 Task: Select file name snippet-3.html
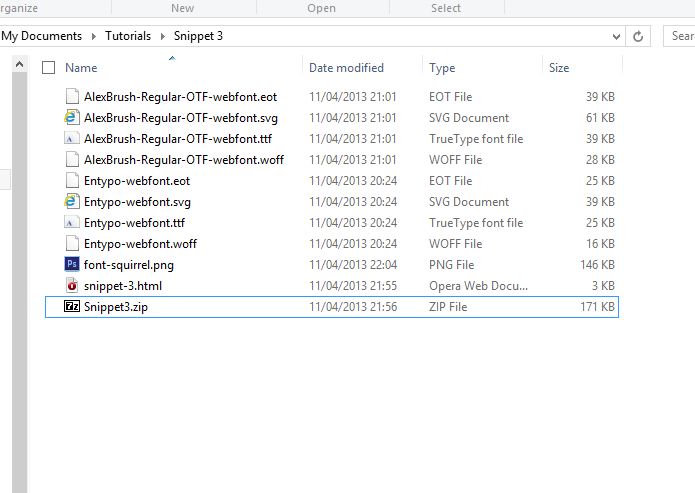(123, 286)
